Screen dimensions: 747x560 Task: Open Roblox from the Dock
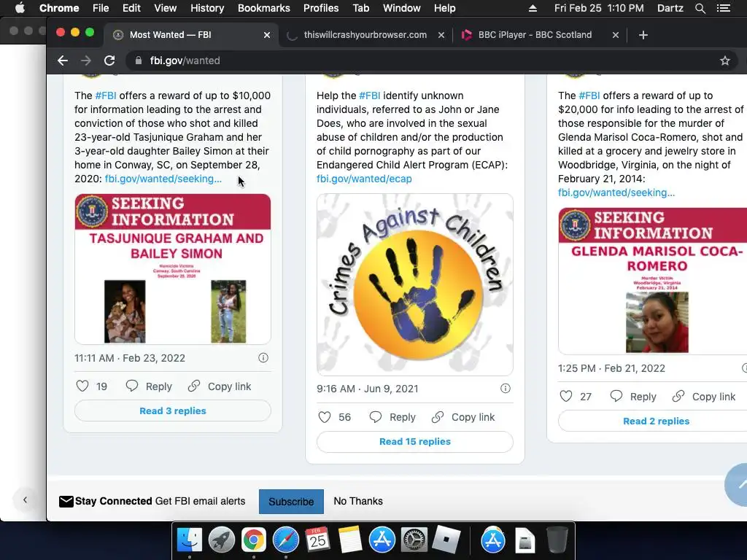click(x=446, y=540)
